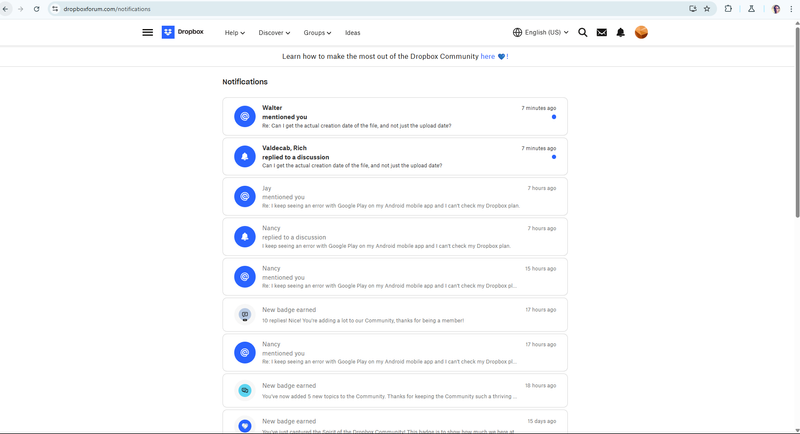This screenshot has width=800, height=434.
Task: Expand the Discover dropdown menu
Action: (274, 32)
